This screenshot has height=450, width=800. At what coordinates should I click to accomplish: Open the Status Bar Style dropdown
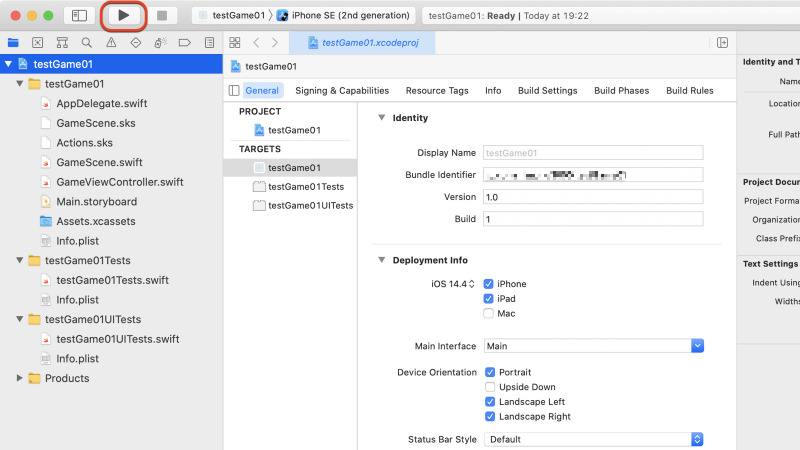pos(697,439)
